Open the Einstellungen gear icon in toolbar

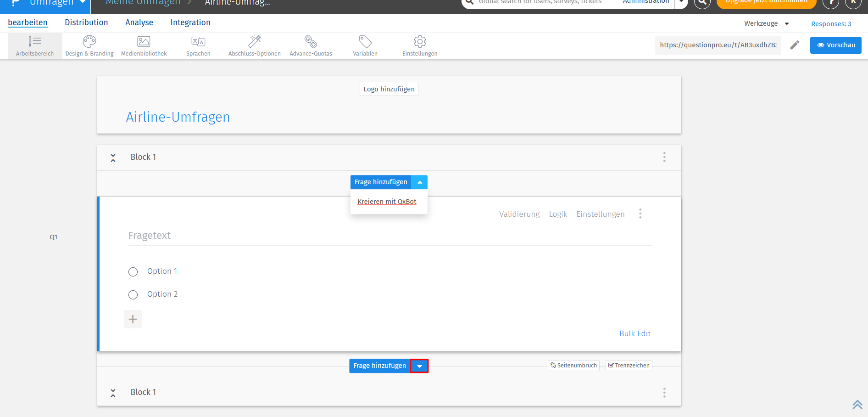point(420,42)
